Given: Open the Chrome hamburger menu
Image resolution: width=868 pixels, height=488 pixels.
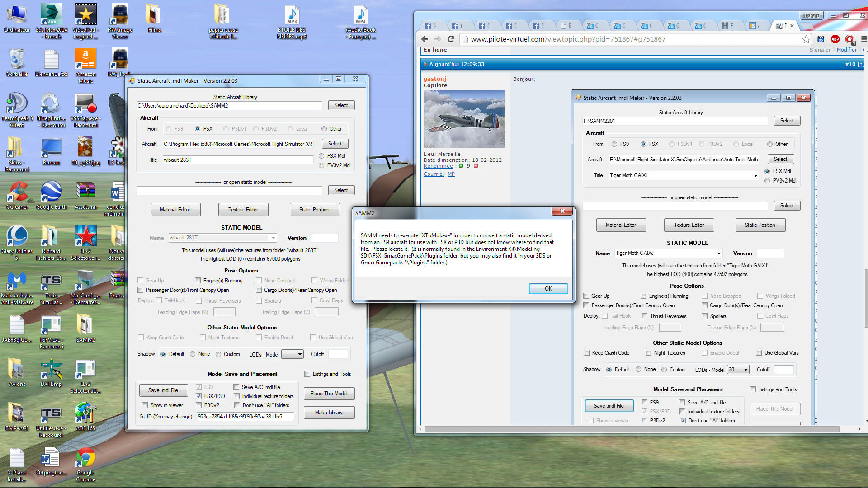Looking at the screenshot, I should coord(864,39).
